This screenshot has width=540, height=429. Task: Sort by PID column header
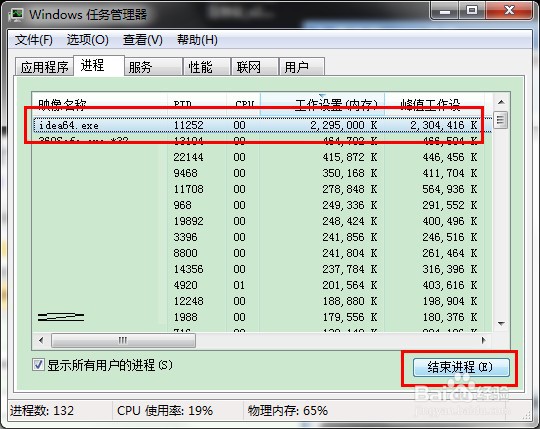(197, 103)
